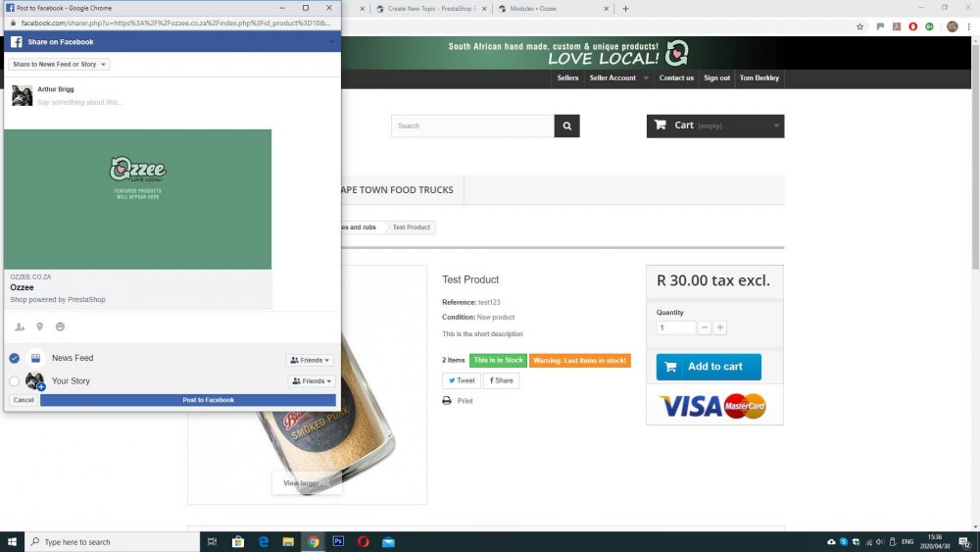The height and width of the screenshot is (552, 980).
Task: Click the ENG language indicator in tray
Action: coord(907,542)
